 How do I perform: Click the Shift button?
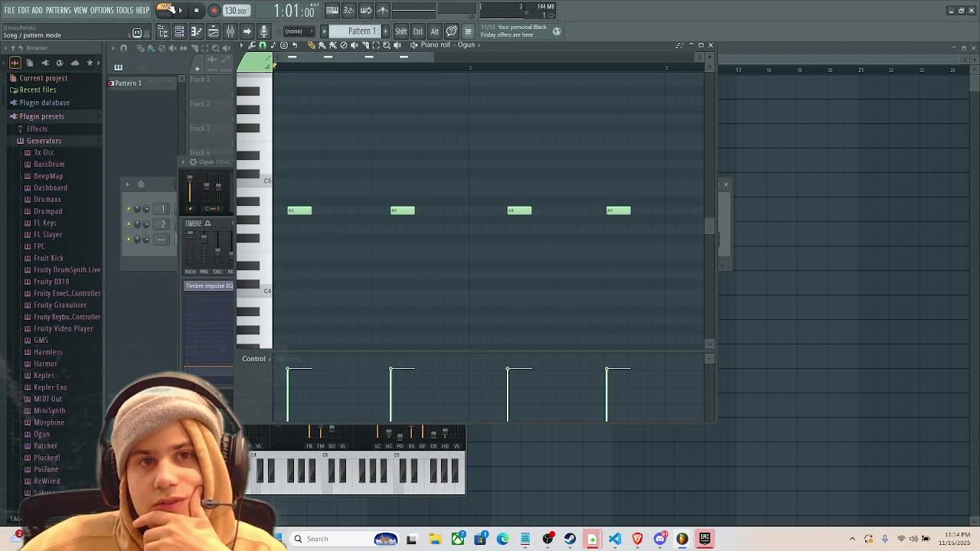coord(401,31)
